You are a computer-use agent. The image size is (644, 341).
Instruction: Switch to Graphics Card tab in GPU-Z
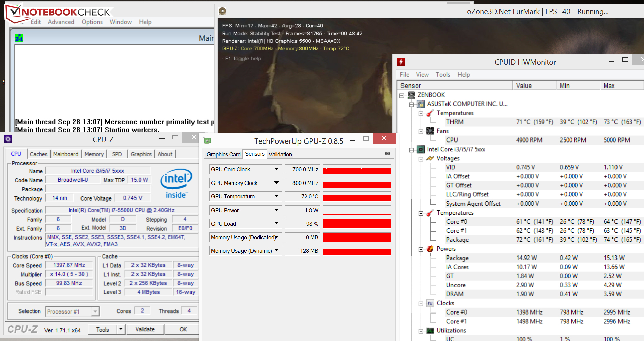tap(224, 154)
